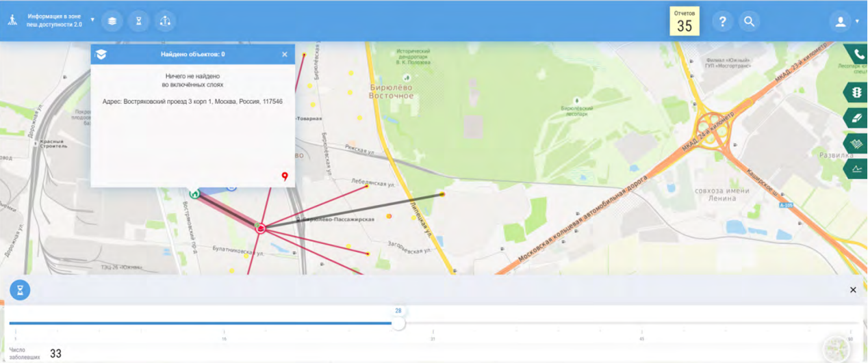Click the hourglass icon in timeline panel
Viewport: 868px width, 363px height.
[x=20, y=290]
